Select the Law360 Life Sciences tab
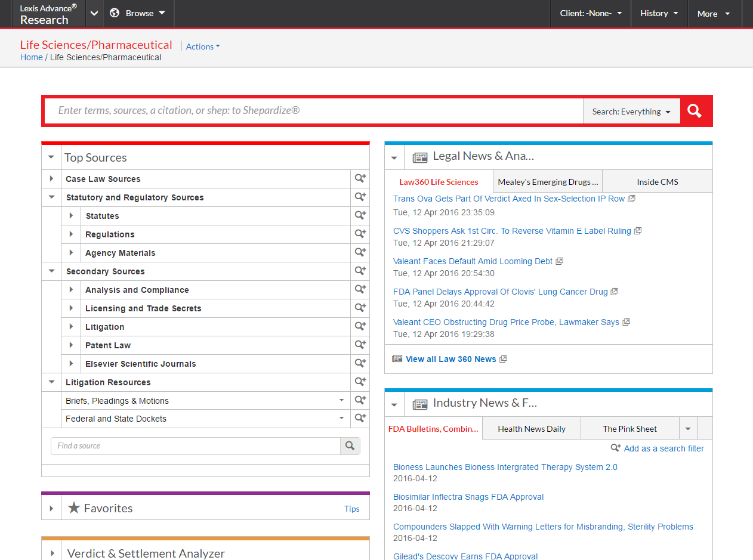753x560 pixels. coord(439,182)
